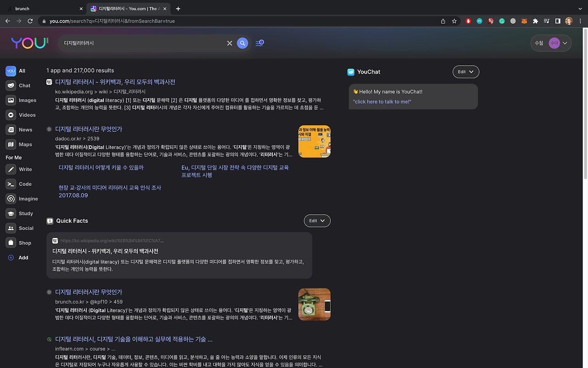Open Chrome three-dot menu
Image resolution: width=588 pixels, height=368 pixels.
580,21
